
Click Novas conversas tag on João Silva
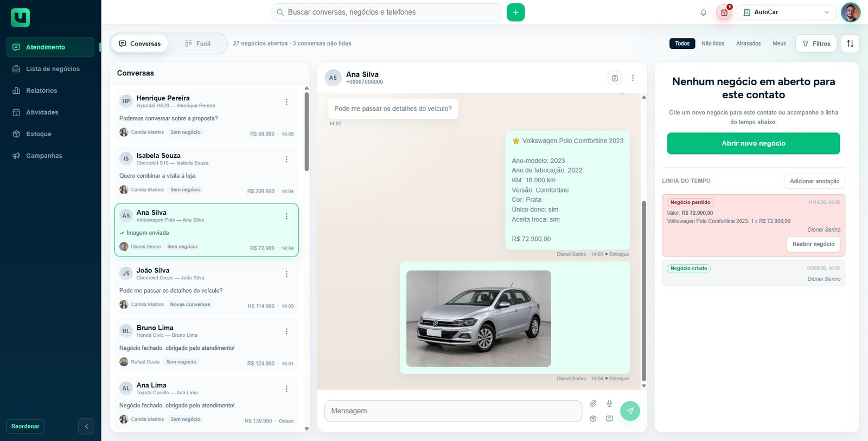[x=190, y=305]
